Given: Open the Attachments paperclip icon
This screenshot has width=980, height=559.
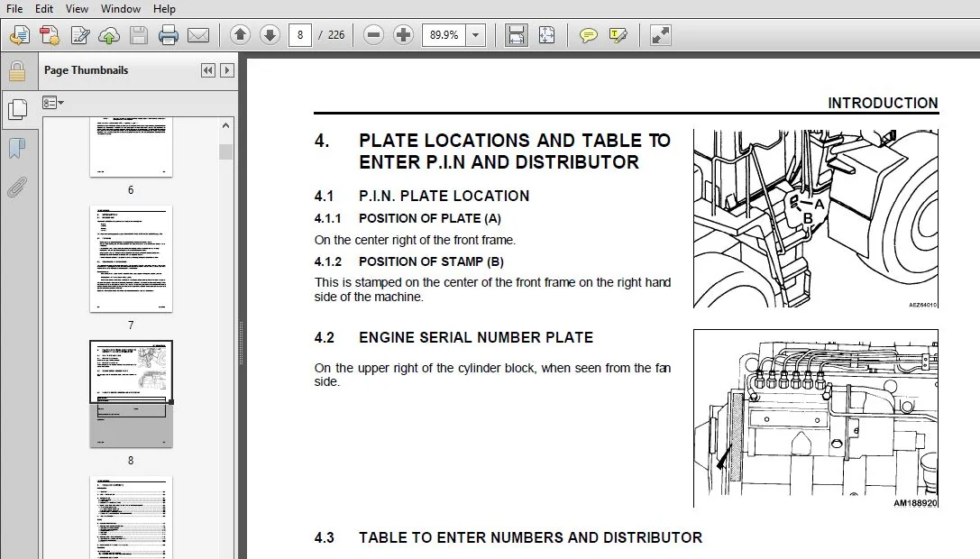Looking at the screenshot, I should click(17, 187).
